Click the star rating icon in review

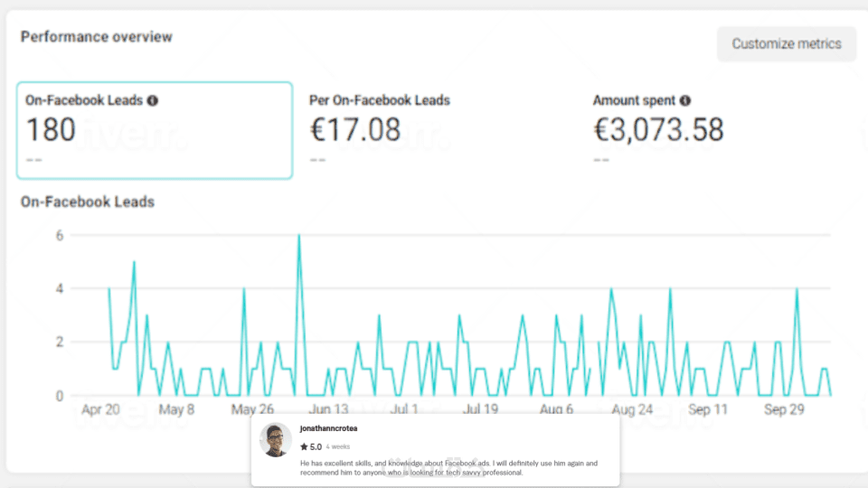pos(304,446)
